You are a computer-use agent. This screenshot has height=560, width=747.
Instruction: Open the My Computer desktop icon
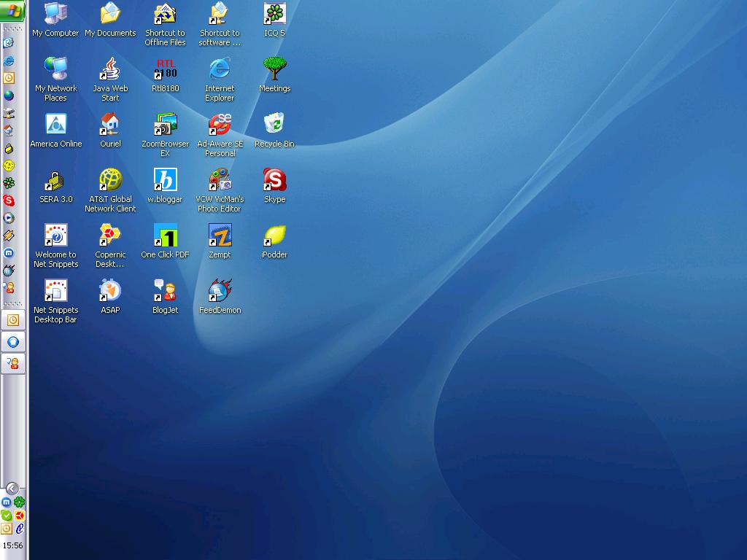(55, 14)
